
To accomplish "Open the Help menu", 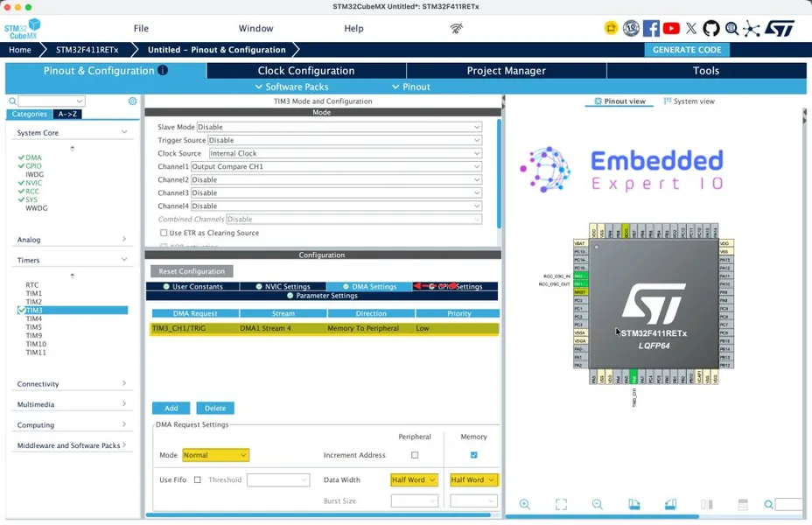I will click(353, 29).
